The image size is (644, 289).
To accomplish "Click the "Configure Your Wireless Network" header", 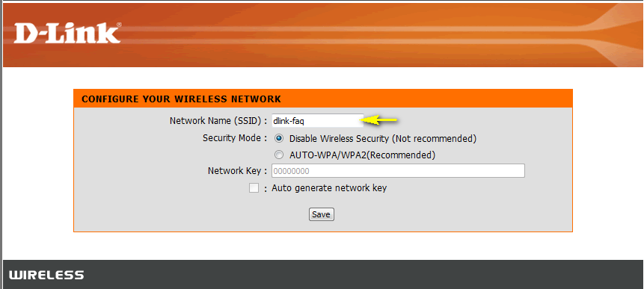I will pos(181,99).
